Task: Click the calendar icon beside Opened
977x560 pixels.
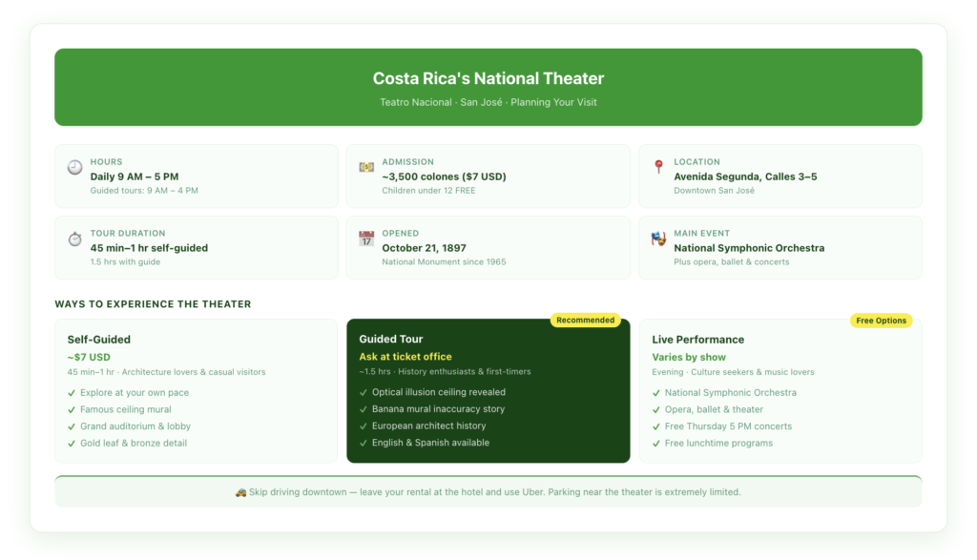Action: click(366, 239)
